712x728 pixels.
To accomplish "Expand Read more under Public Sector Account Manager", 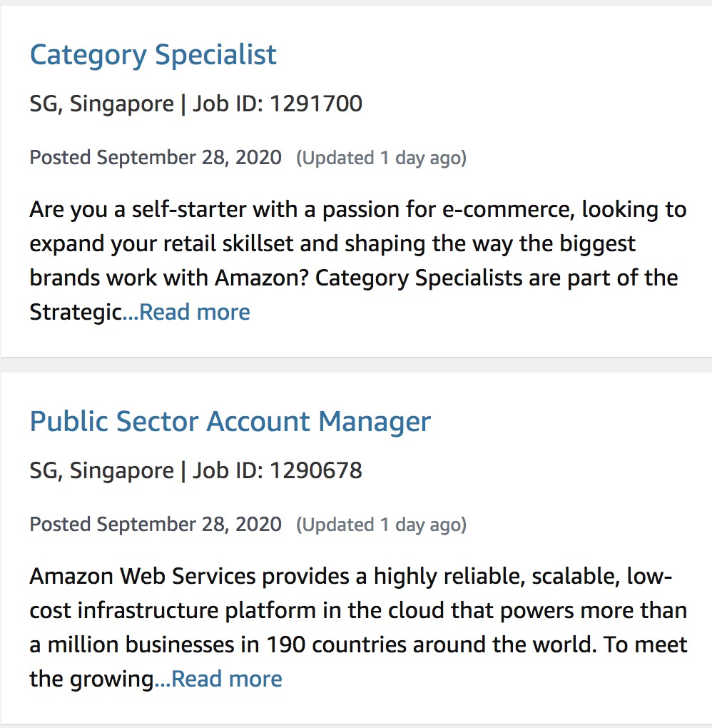I will click(x=226, y=679).
